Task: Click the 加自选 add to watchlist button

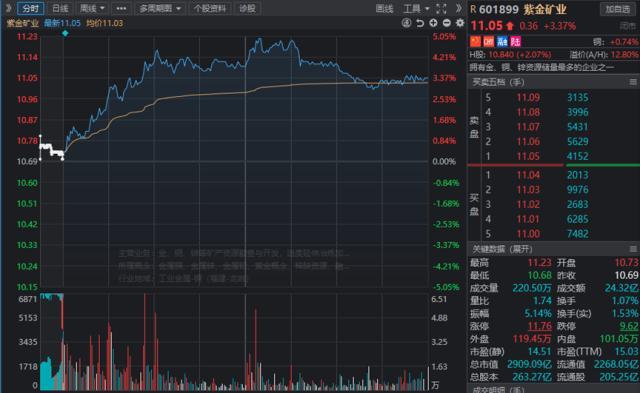Action: click(x=618, y=9)
